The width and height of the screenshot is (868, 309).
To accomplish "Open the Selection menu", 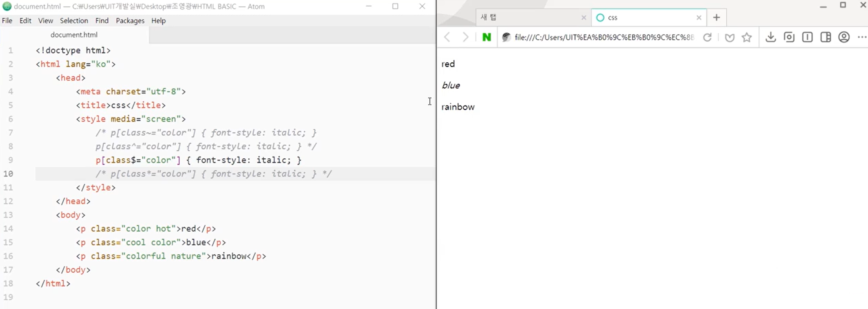I will pos(74,21).
